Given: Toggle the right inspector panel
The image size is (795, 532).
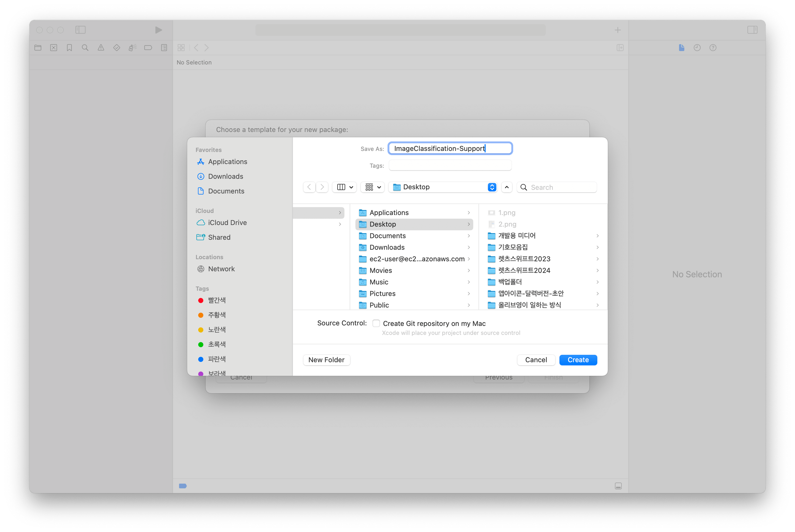Looking at the screenshot, I should coord(752,30).
